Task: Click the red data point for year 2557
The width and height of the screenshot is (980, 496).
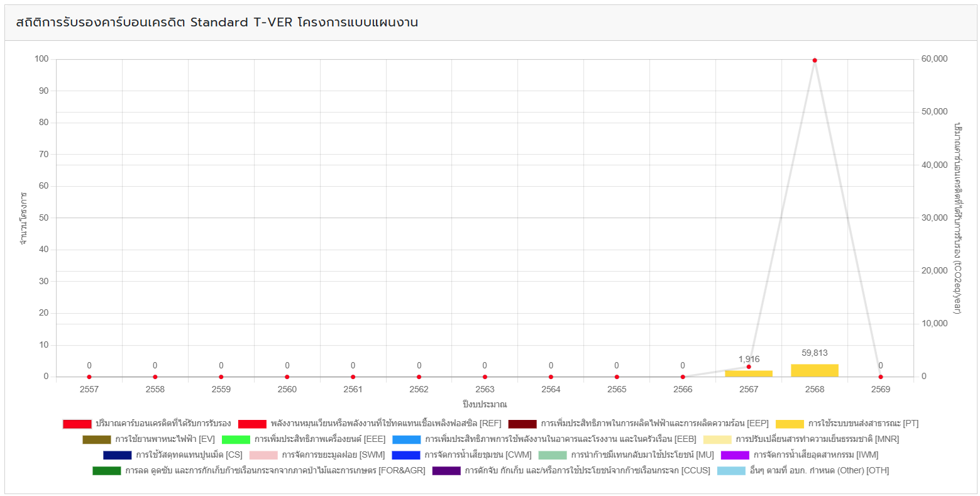Action: point(89,377)
